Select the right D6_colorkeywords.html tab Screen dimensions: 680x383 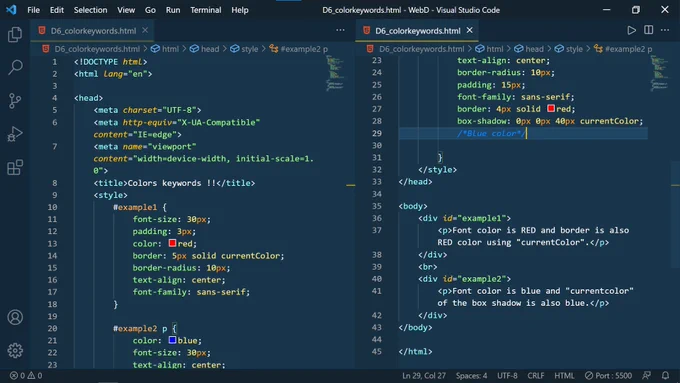(417, 31)
